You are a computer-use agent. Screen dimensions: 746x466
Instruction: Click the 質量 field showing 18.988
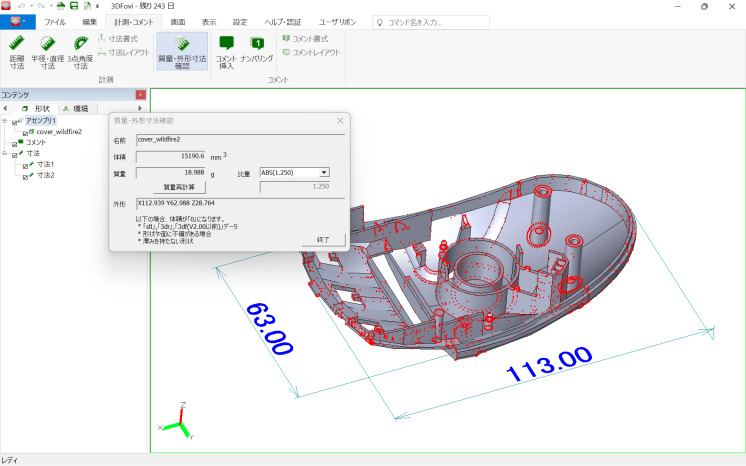tap(171, 173)
